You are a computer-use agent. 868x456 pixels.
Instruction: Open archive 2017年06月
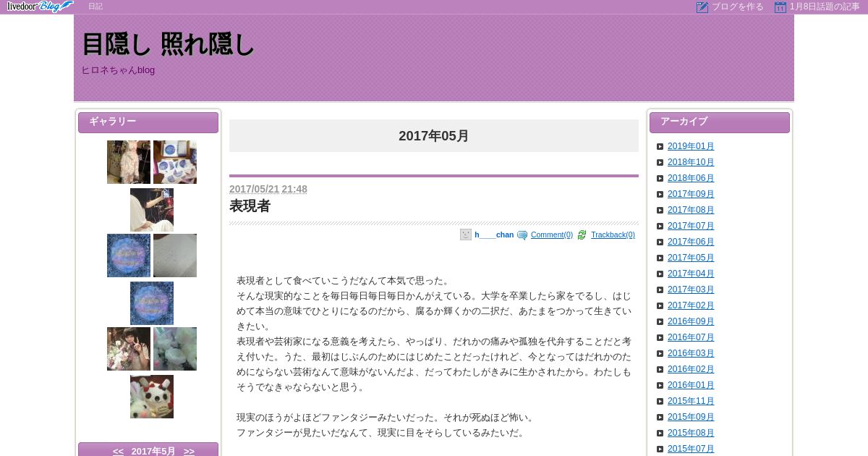[x=691, y=242]
